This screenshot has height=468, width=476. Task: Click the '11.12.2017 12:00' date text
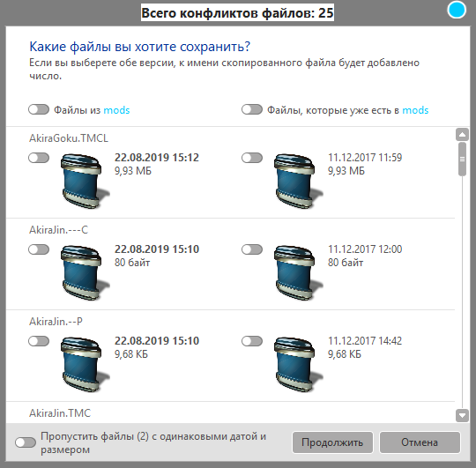pos(365,249)
